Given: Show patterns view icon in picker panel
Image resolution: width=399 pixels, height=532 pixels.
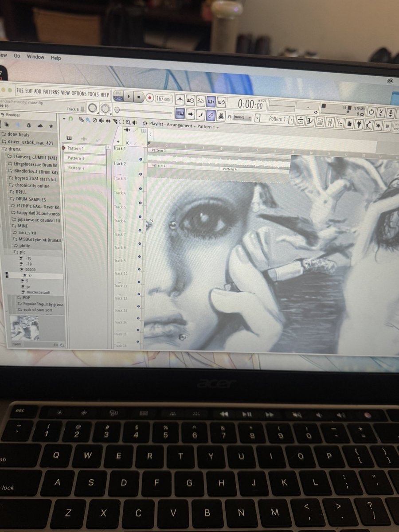Looking at the screenshot, I should click(69, 138).
